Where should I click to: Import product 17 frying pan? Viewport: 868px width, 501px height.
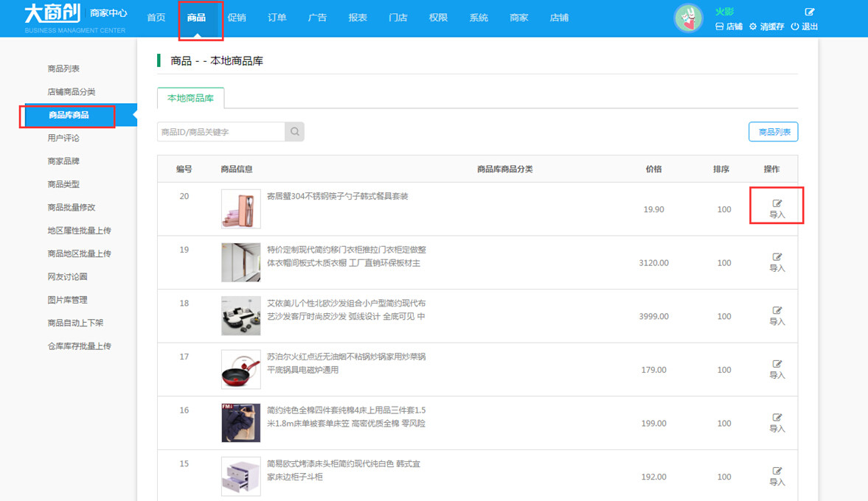click(777, 365)
